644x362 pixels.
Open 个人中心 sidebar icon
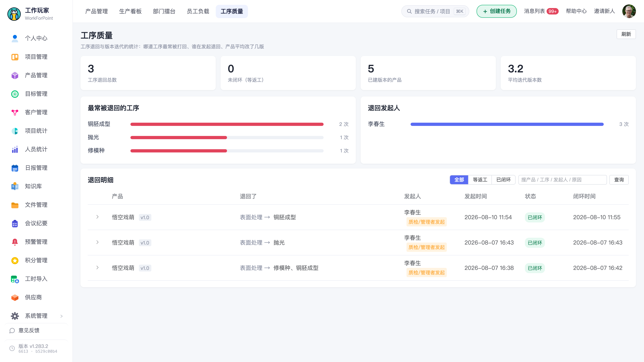click(15, 38)
